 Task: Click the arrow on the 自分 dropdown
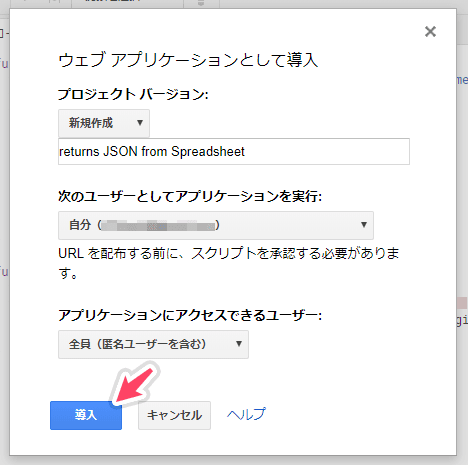pyautogui.click(x=364, y=225)
